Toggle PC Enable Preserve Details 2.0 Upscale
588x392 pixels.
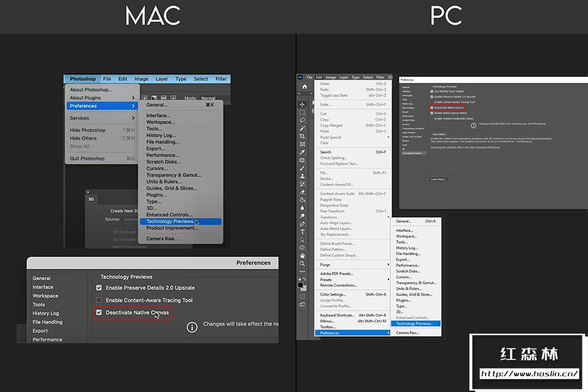[432, 97]
